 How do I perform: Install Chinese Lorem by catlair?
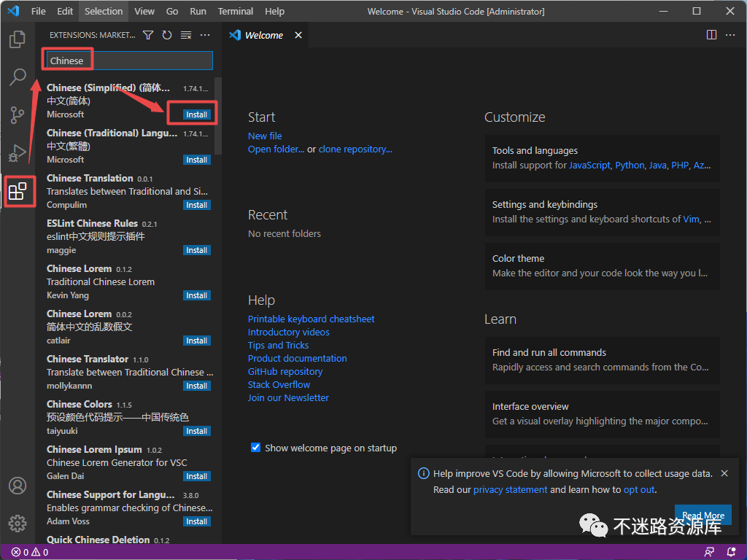(x=197, y=341)
